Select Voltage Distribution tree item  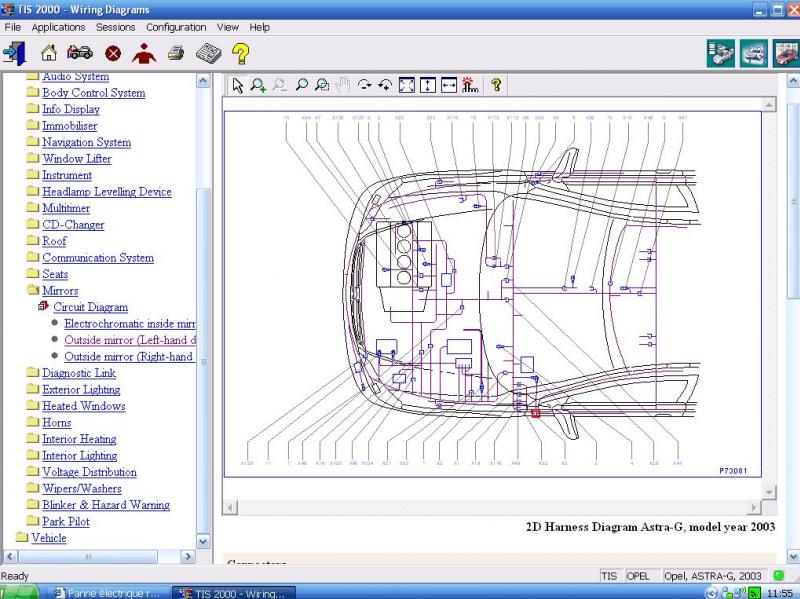[89, 472]
